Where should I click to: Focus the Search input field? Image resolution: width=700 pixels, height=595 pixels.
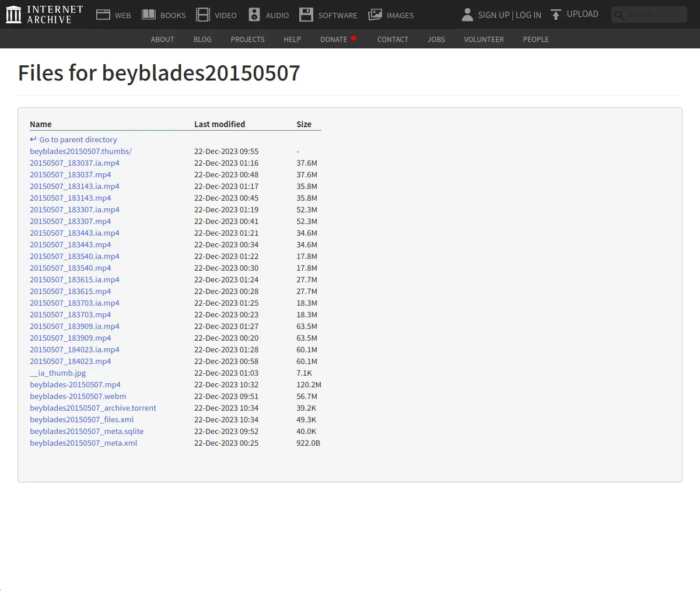(x=649, y=15)
